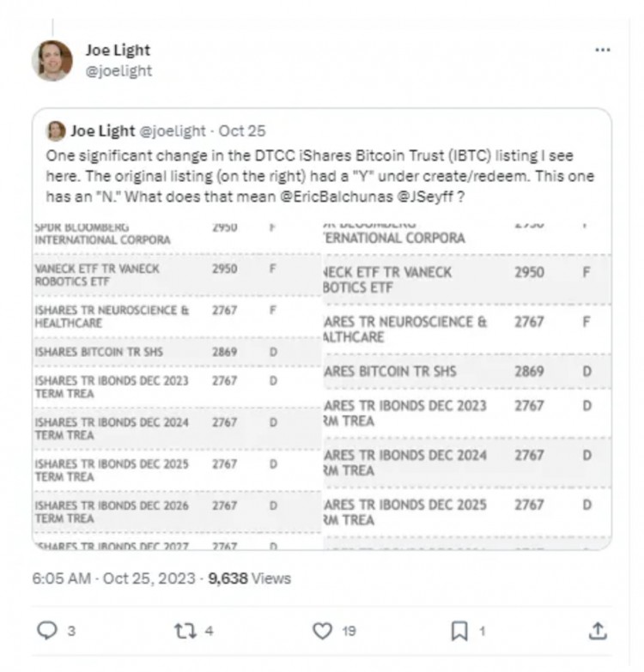Image resolution: width=644 pixels, height=672 pixels.
Task: Click the retweet count number 4
Action: [x=209, y=631]
